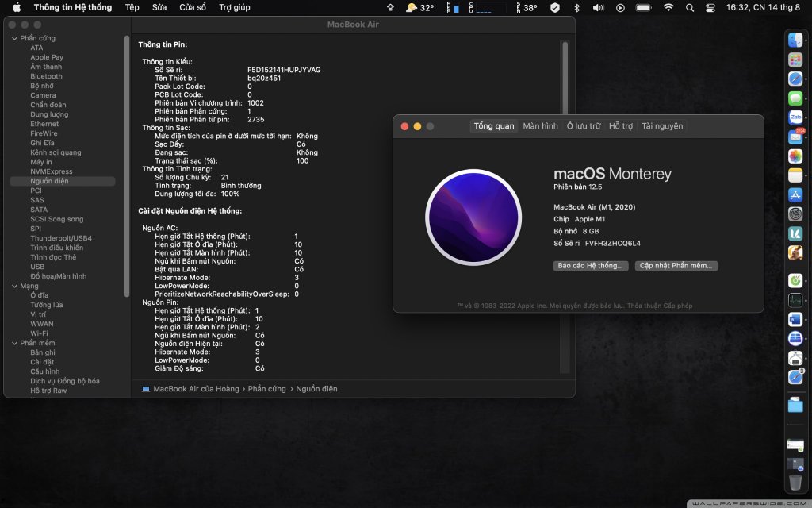Open Spotlight search

point(690,7)
